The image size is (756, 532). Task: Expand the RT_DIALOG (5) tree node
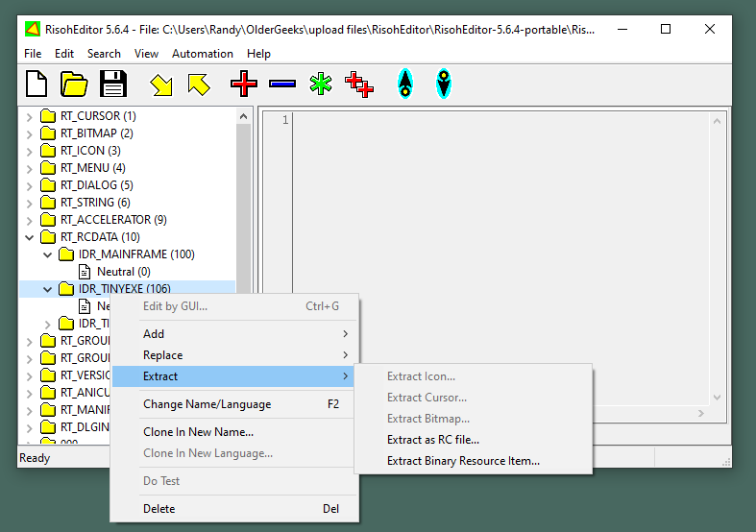click(30, 186)
